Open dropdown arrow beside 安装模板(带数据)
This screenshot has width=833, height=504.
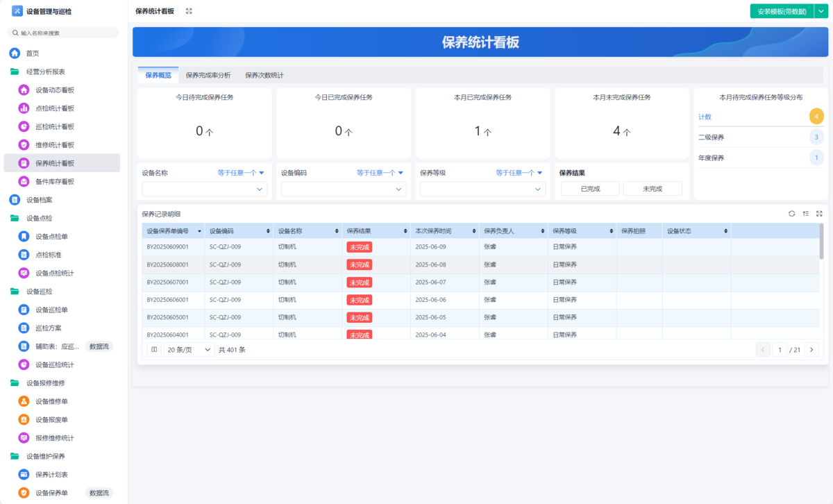pos(821,11)
